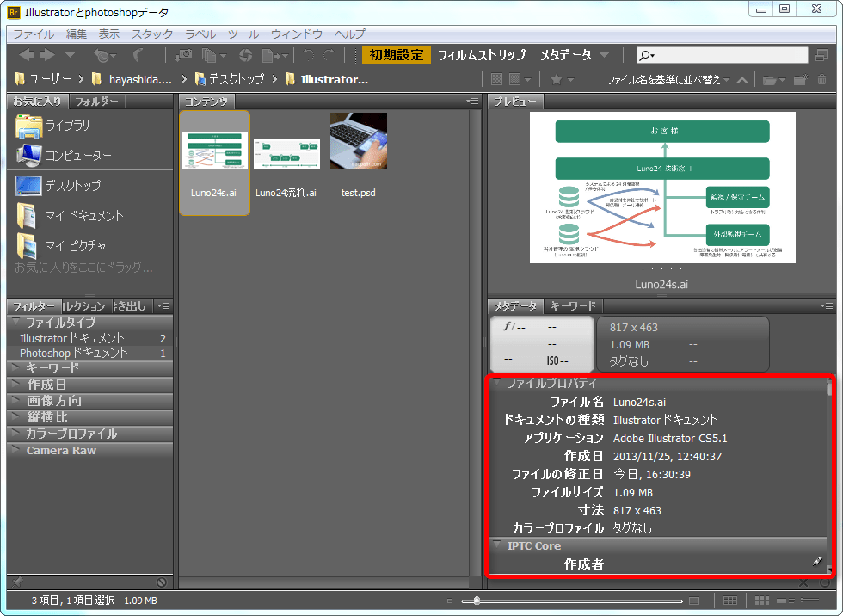Open the ファイル名を基準に並べ替え sort dropdown

pos(668,79)
